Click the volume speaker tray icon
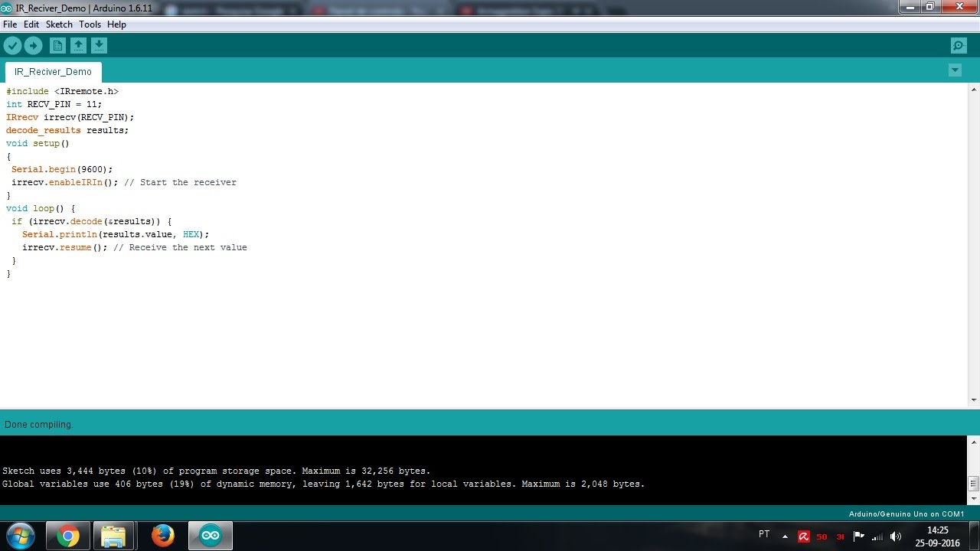The height and width of the screenshot is (551, 980). point(896,536)
